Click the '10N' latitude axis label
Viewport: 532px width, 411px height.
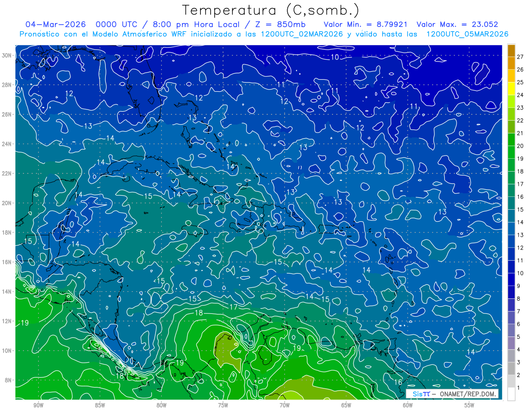click(x=6, y=350)
